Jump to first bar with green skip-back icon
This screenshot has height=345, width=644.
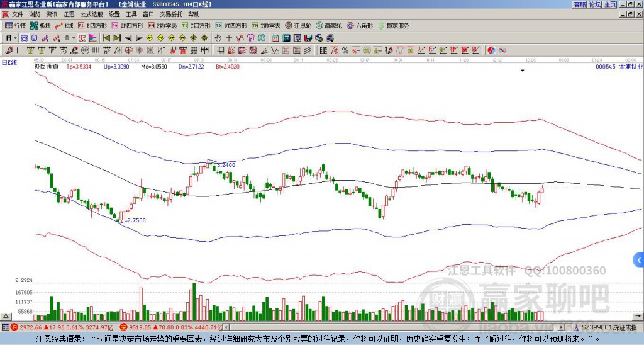(106, 38)
